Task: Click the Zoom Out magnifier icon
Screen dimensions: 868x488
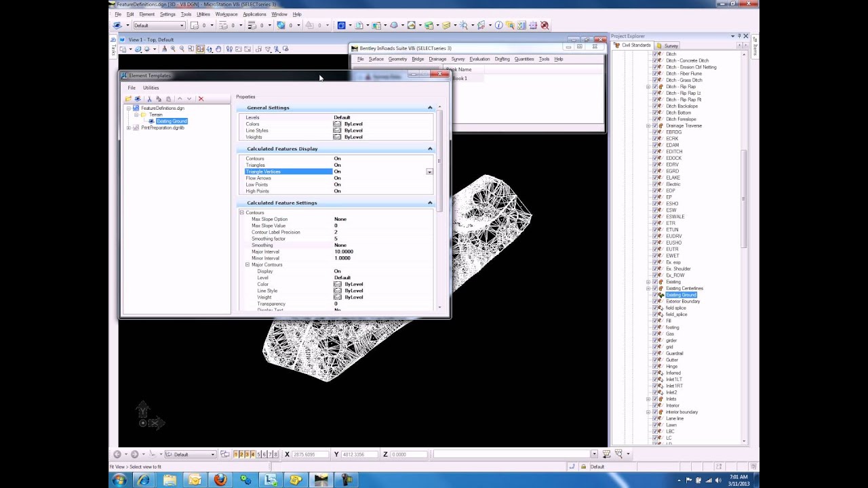Action: [x=182, y=49]
